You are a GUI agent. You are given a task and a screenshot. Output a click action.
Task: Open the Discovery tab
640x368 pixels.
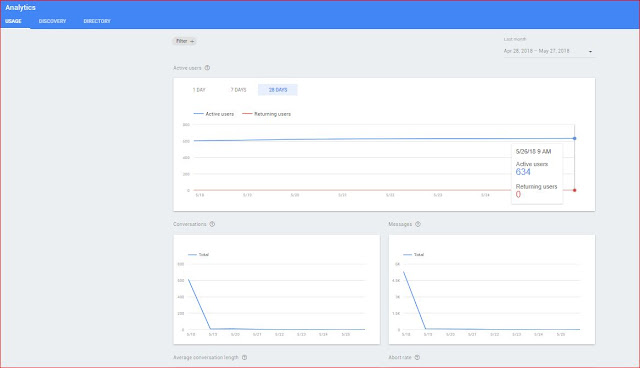click(52, 21)
